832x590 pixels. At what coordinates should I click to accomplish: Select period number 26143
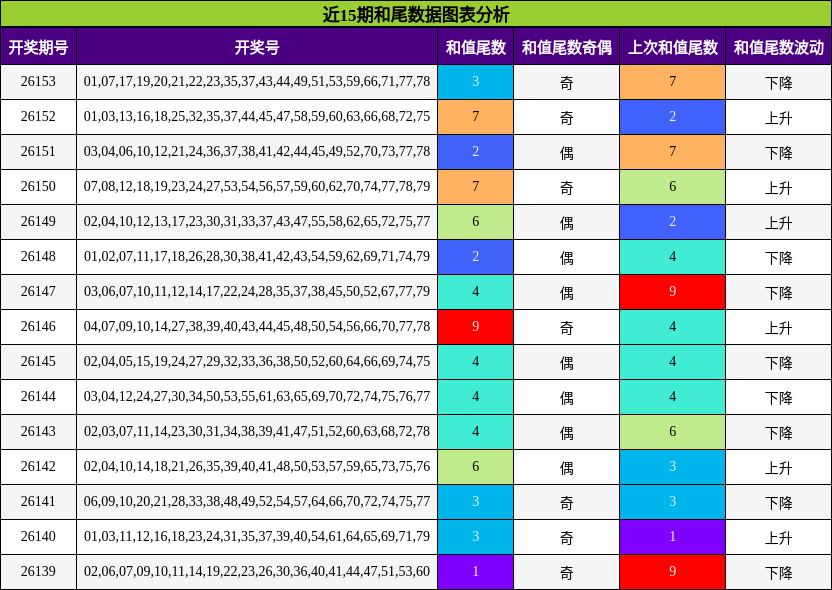[38, 432]
